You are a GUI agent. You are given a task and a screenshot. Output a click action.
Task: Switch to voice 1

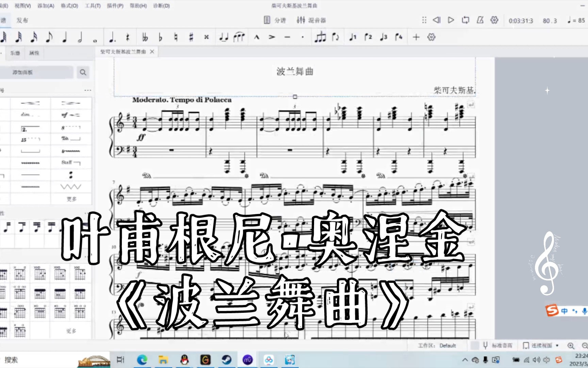(x=353, y=37)
